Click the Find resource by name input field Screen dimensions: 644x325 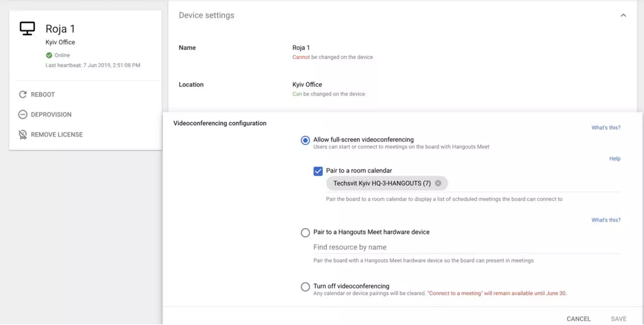click(x=467, y=247)
